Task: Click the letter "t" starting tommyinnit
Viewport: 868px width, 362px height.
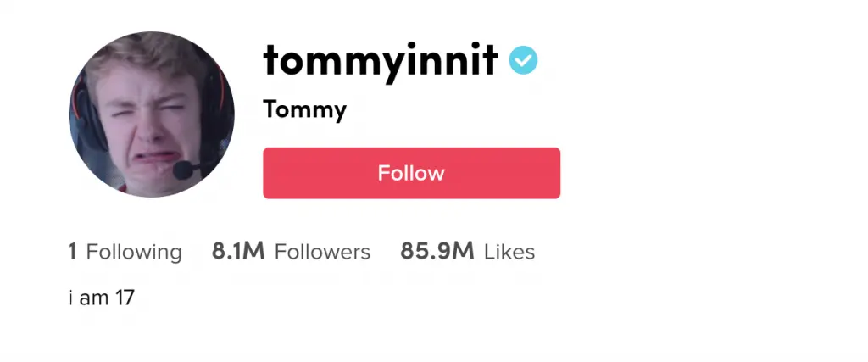Action: [271, 60]
